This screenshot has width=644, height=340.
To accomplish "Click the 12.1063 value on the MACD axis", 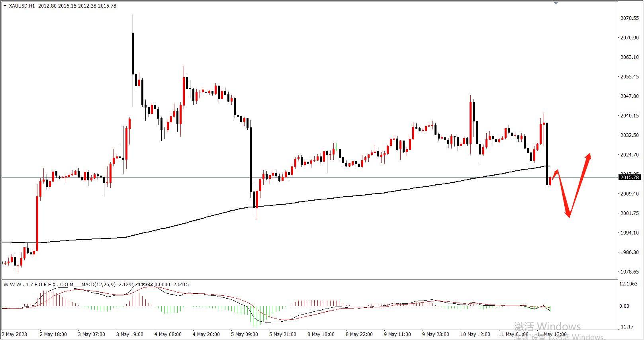I will pos(628,284).
